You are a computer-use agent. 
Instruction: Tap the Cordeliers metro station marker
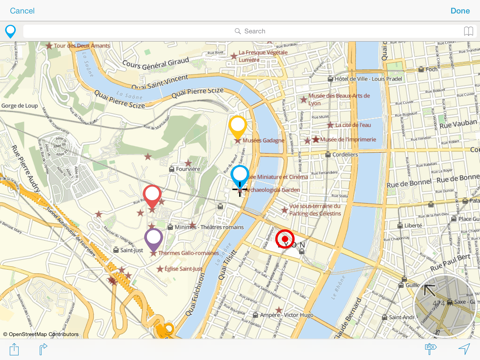(x=328, y=155)
